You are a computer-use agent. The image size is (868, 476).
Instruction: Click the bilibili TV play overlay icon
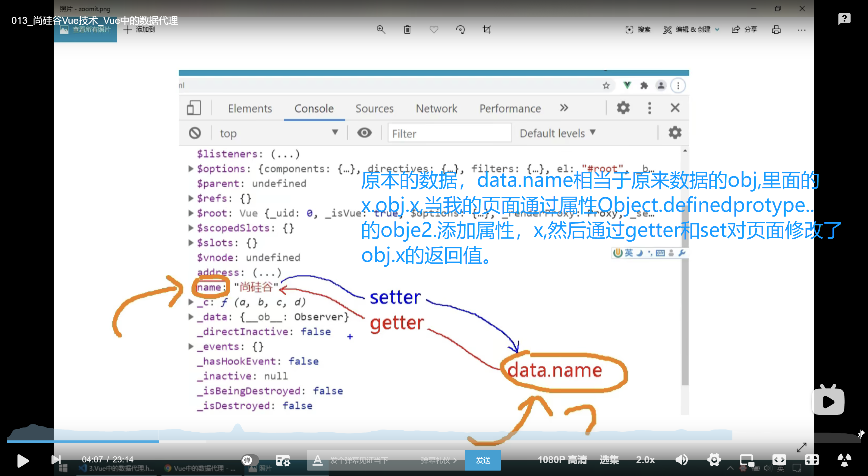coord(828,400)
